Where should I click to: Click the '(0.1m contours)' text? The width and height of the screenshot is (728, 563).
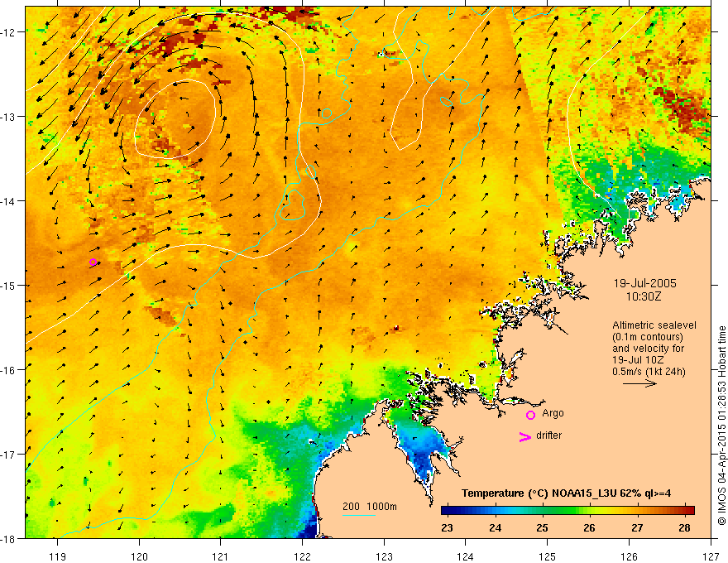click(x=648, y=337)
